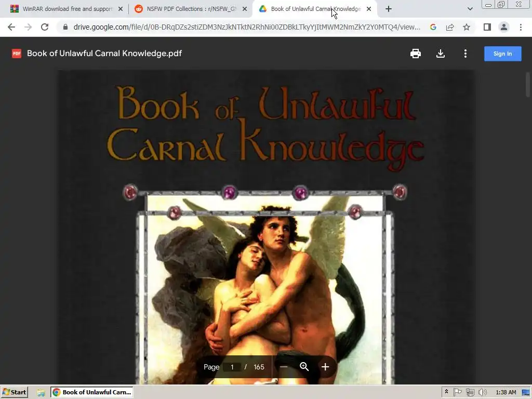Click the address bar URL
Screen dimensions: 532x399
click(x=247, y=27)
